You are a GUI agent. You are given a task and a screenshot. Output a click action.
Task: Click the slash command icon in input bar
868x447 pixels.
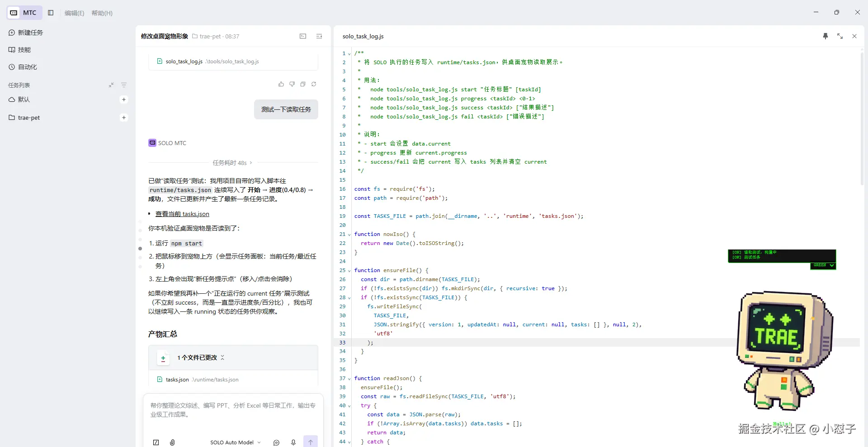156,442
